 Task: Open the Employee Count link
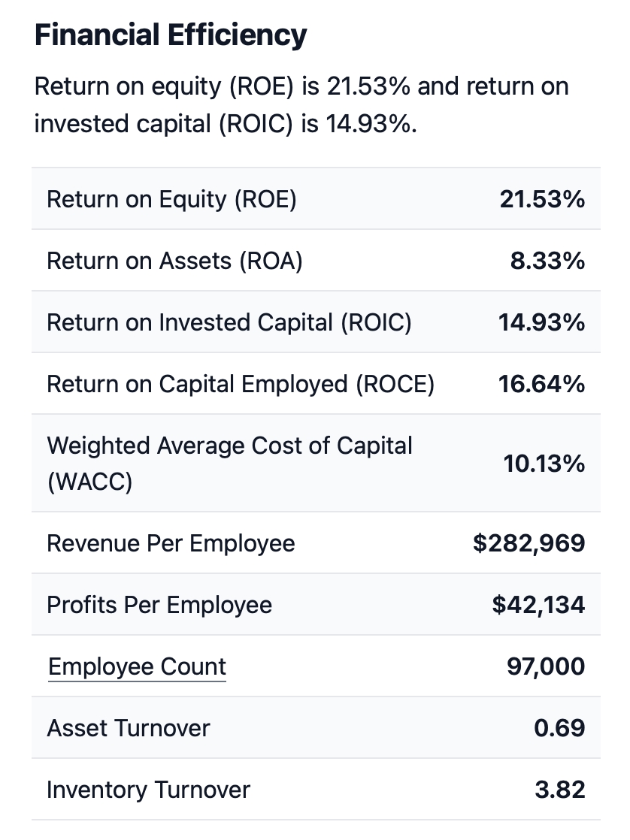(x=137, y=666)
